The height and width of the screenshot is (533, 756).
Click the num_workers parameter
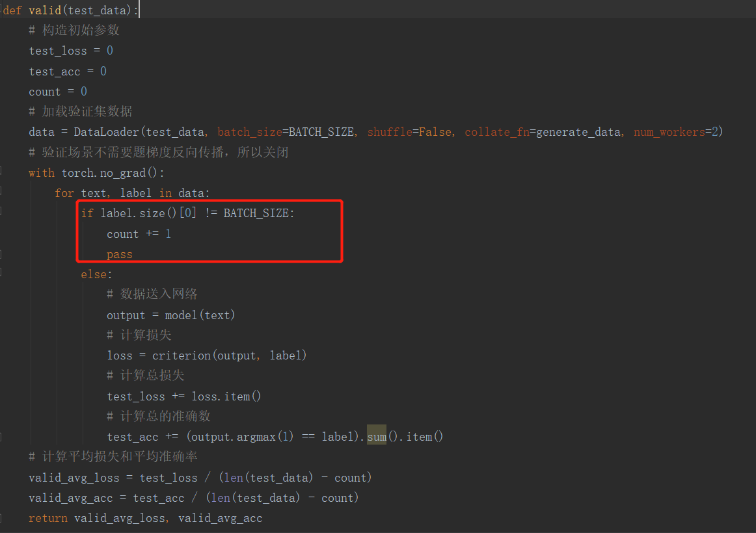[x=669, y=131]
